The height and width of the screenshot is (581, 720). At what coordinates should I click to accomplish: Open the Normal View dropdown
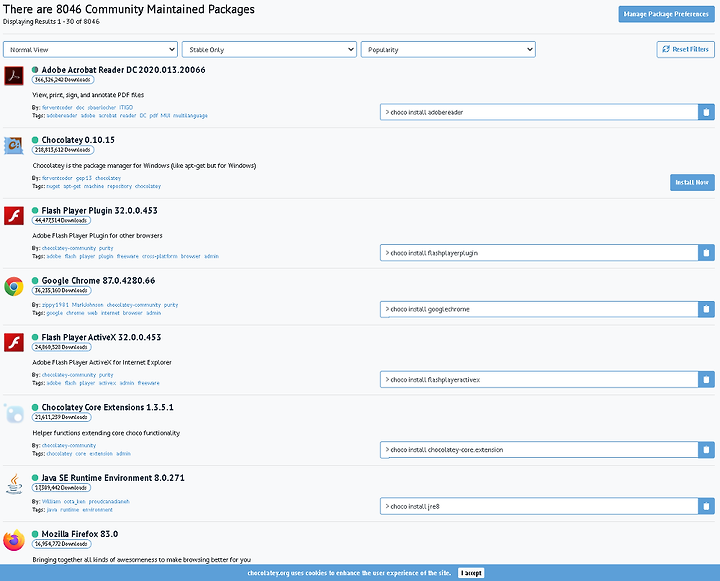90,50
